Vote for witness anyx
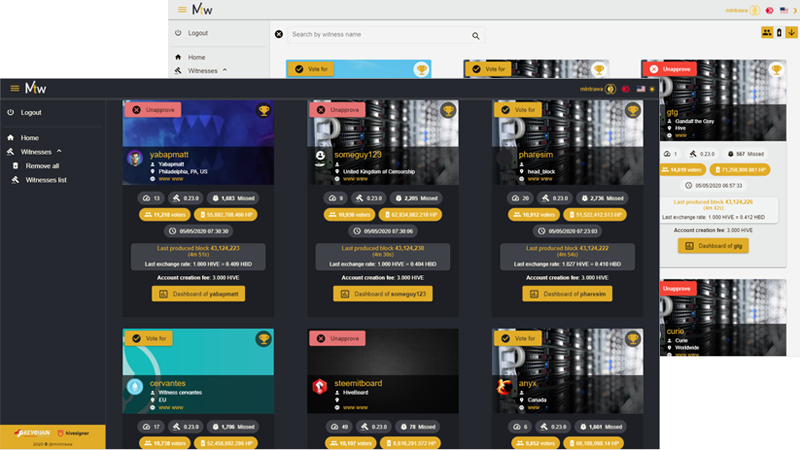 pos(518,338)
